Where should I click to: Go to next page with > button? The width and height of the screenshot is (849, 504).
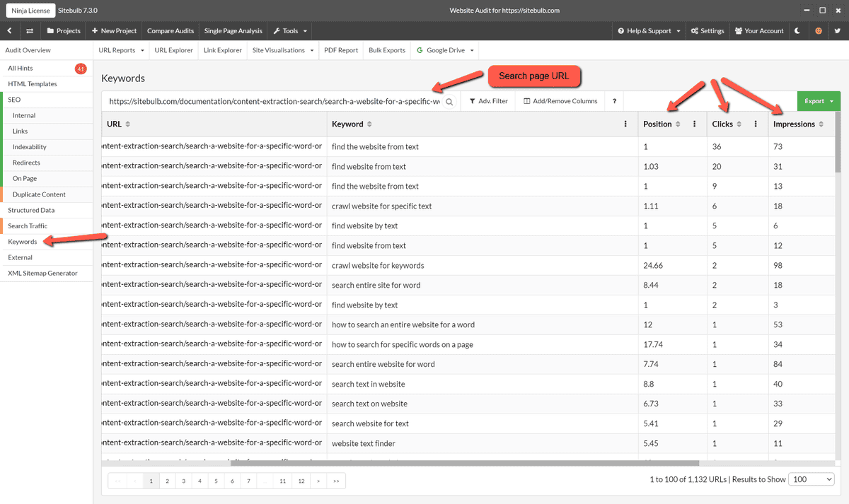(x=319, y=481)
